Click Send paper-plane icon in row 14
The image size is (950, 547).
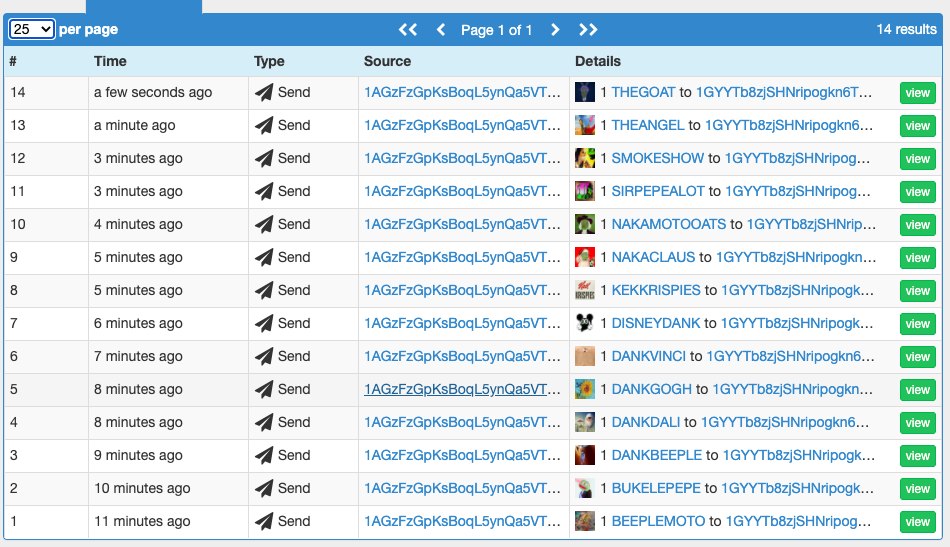(264, 92)
